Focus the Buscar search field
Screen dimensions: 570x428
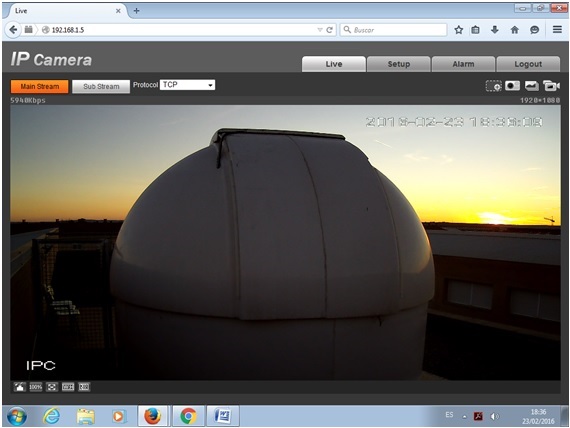click(x=393, y=30)
